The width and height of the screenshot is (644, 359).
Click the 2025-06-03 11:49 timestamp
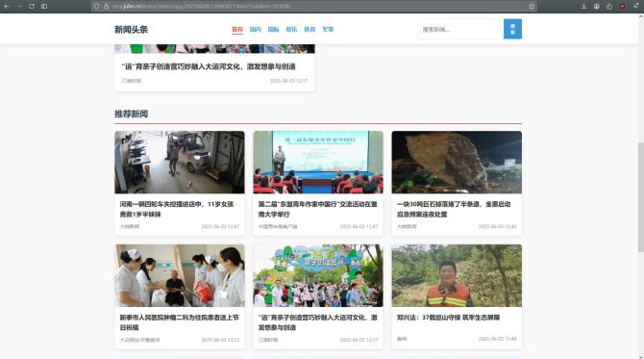(x=497, y=339)
